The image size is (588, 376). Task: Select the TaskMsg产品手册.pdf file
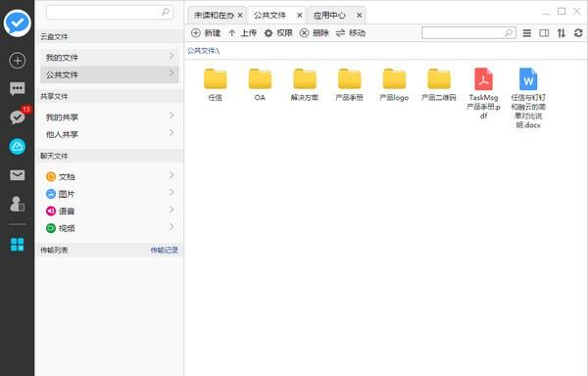(x=483, y=94)
